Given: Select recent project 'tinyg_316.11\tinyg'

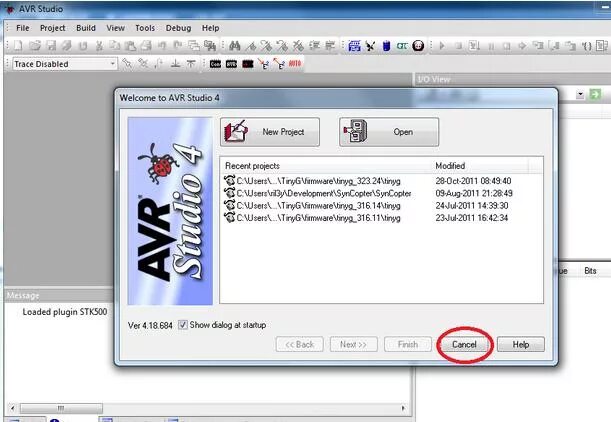Looking at the screenshot, I should pos(313,218).
